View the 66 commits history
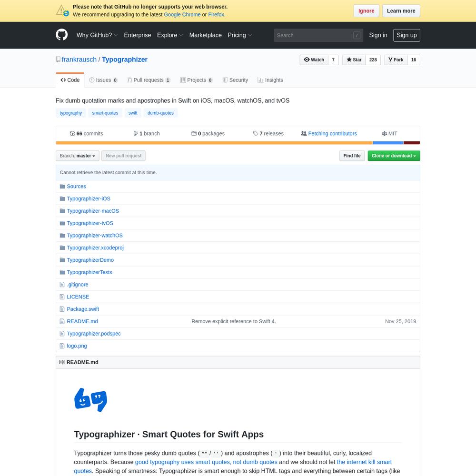The image size is (476, 476). click(x=87, y=134)
